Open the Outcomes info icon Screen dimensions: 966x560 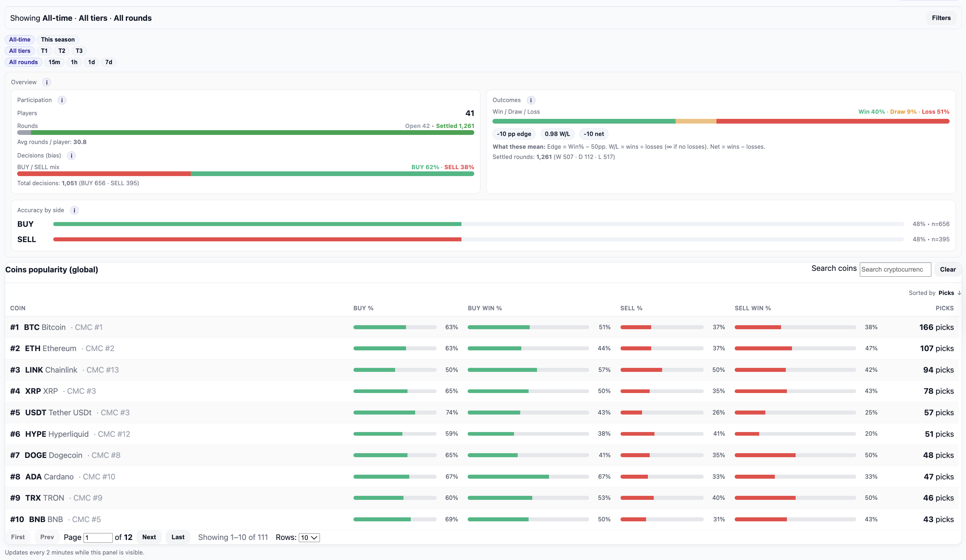(531, 100)
